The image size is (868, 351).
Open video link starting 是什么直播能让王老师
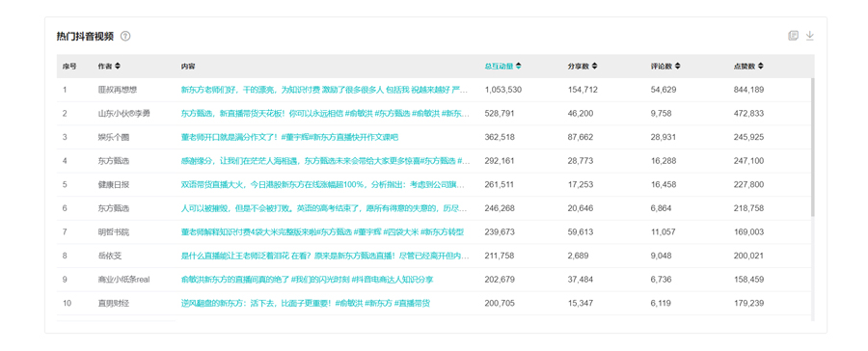click(x=325, y=256)
